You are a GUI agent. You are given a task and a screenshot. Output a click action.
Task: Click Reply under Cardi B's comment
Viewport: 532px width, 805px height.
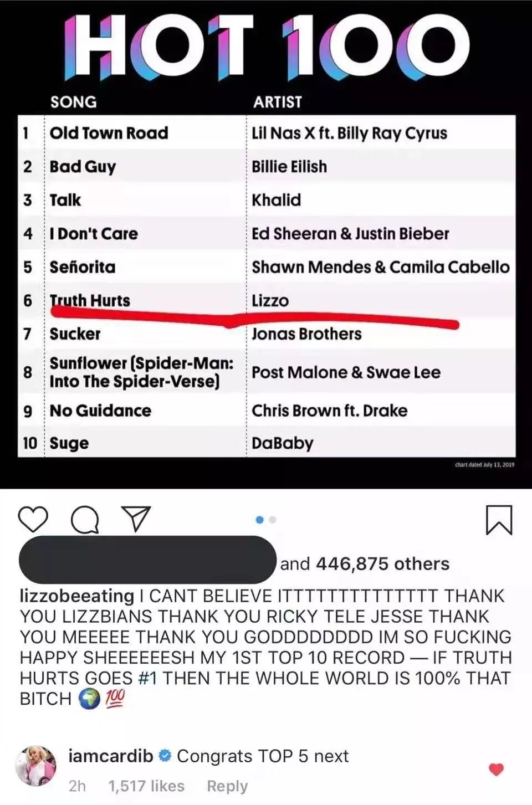[227, 786]
